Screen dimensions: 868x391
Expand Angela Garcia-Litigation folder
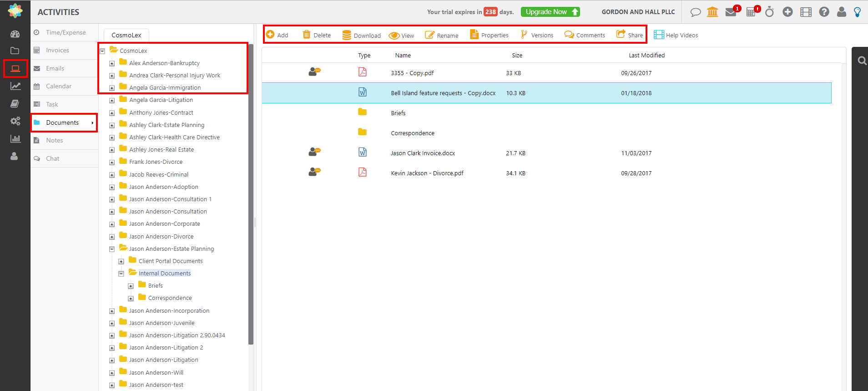(112, 100)
